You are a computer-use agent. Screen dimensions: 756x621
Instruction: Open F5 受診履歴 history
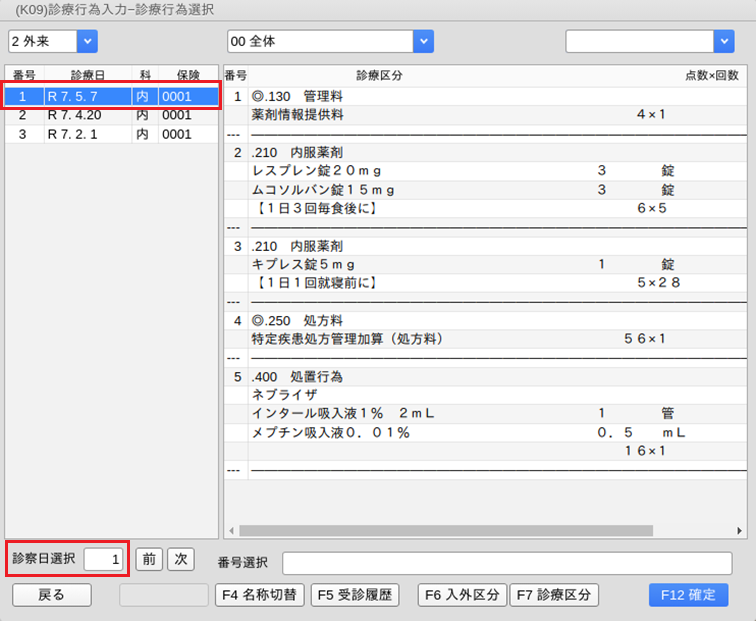355,595
